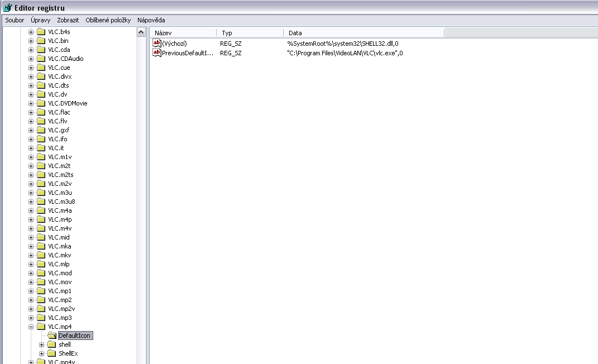Click the VLC.cue folder icon
The height and width of the screenshot is (364, 598).
pos(41,68)
